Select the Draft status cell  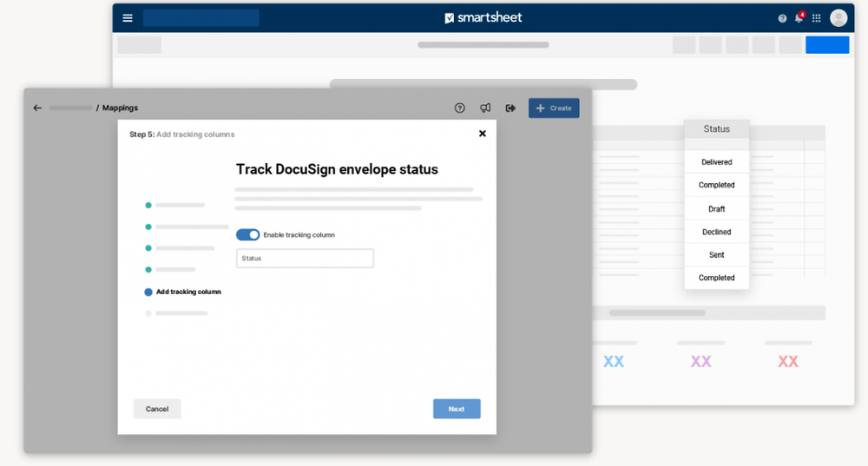tap(716, 208)
